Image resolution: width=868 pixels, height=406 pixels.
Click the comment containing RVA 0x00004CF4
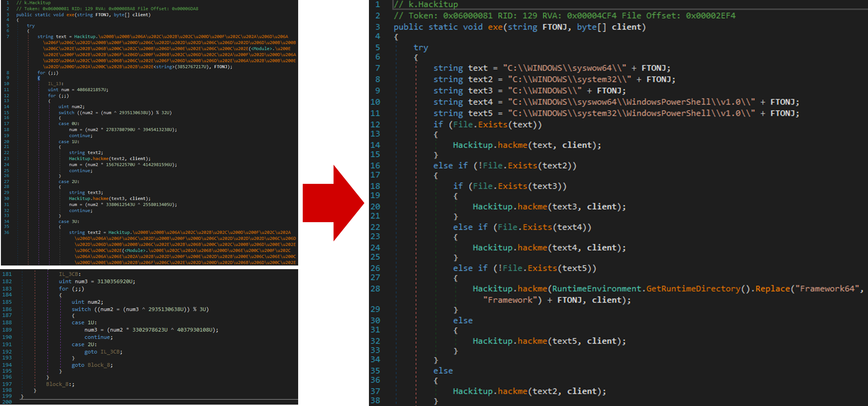564,16
